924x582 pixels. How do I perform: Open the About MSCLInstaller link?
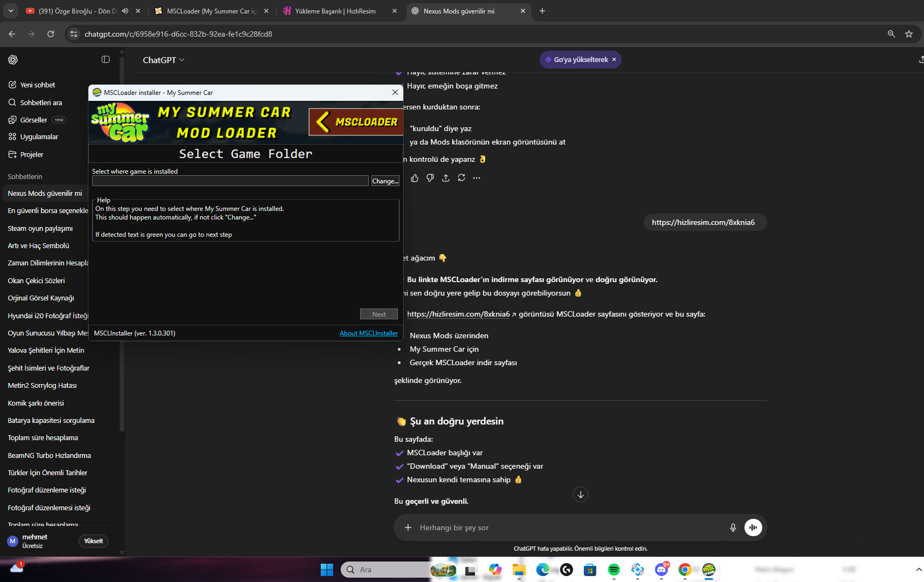coord(369,333)
